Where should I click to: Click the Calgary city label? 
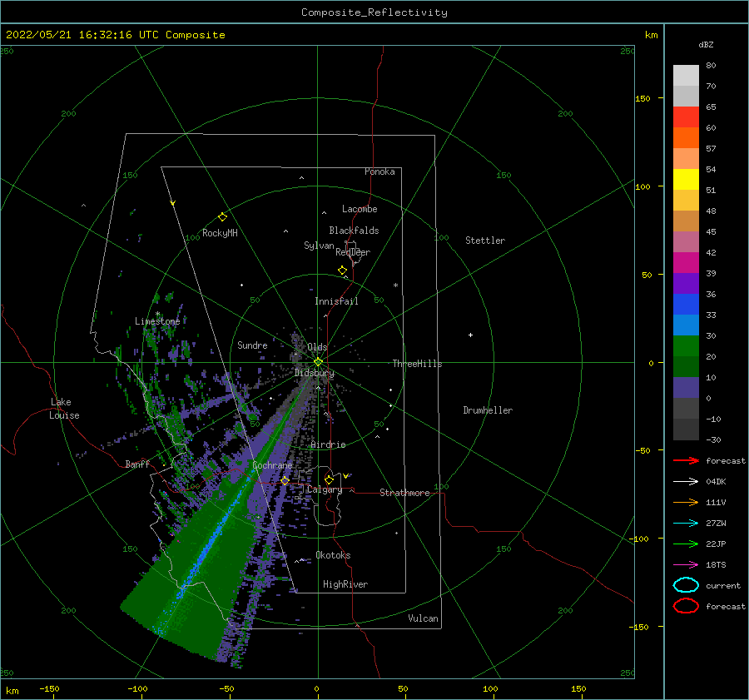(325, 489)
